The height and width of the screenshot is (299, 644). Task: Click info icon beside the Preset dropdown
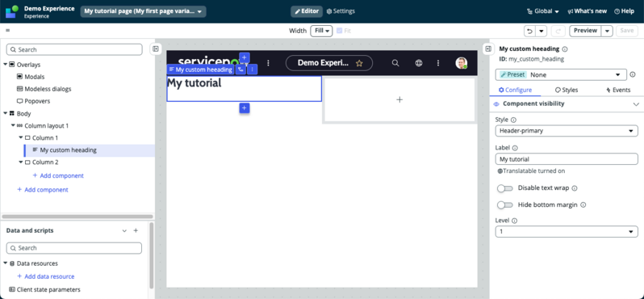[633, 74]
